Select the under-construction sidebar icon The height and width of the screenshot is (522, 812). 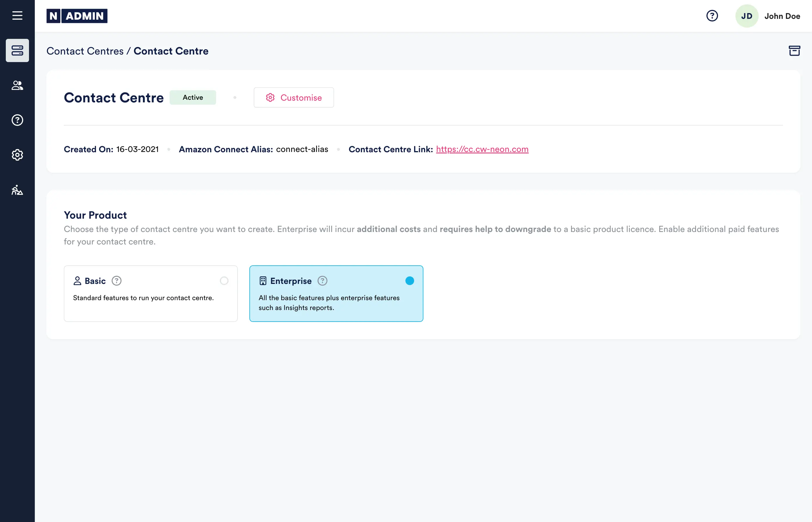[17, 190]
